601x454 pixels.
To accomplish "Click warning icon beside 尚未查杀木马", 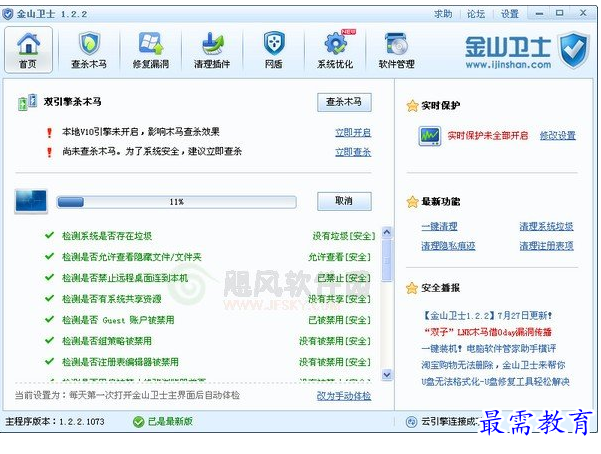I will tap(49, 152).
